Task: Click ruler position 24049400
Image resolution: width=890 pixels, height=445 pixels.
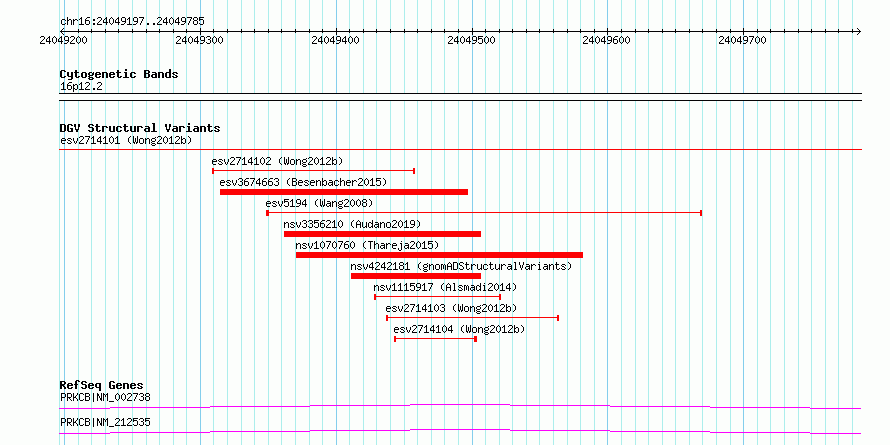Action: point(335,40)
